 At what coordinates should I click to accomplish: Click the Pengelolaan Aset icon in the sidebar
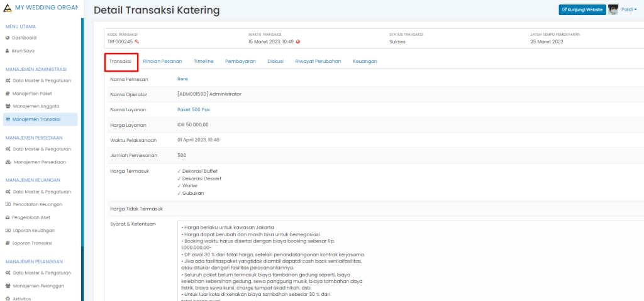[x=8, y=217]
